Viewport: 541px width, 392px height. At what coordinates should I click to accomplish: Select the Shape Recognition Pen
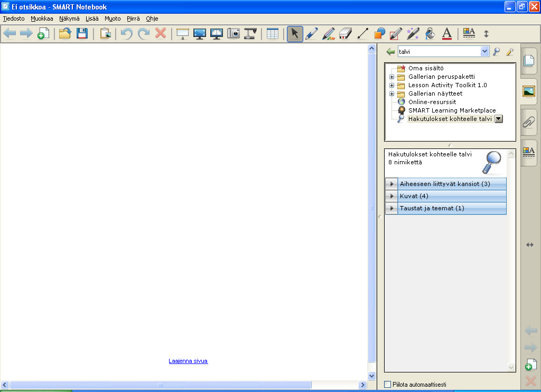[x=396, y=33]
